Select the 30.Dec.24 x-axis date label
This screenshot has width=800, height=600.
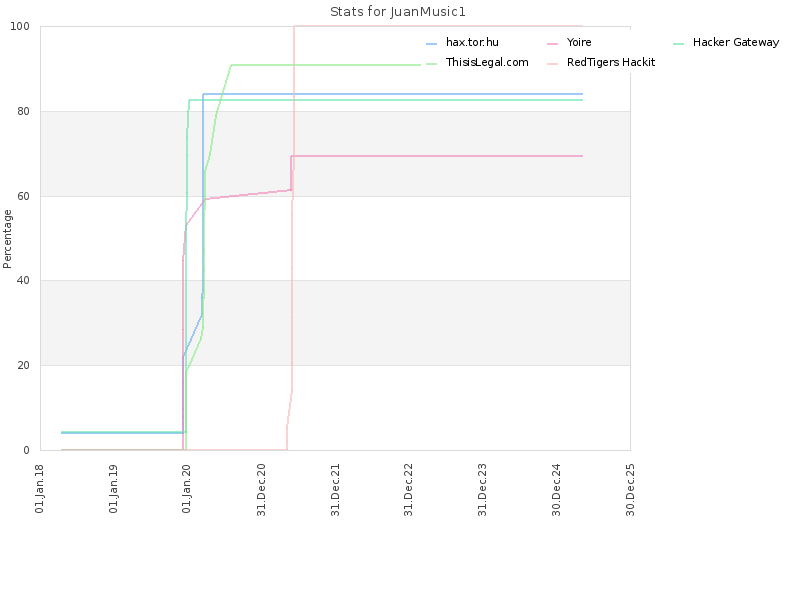click(556, 490)
